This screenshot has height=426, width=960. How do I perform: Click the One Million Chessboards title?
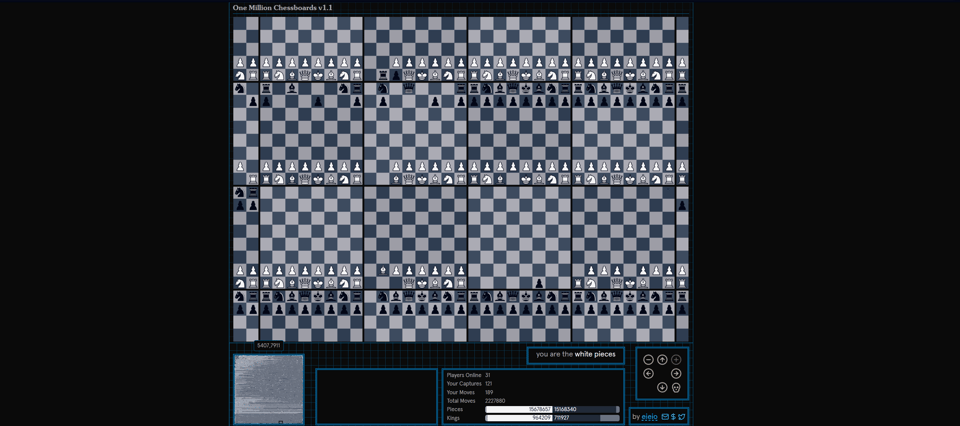282,8
